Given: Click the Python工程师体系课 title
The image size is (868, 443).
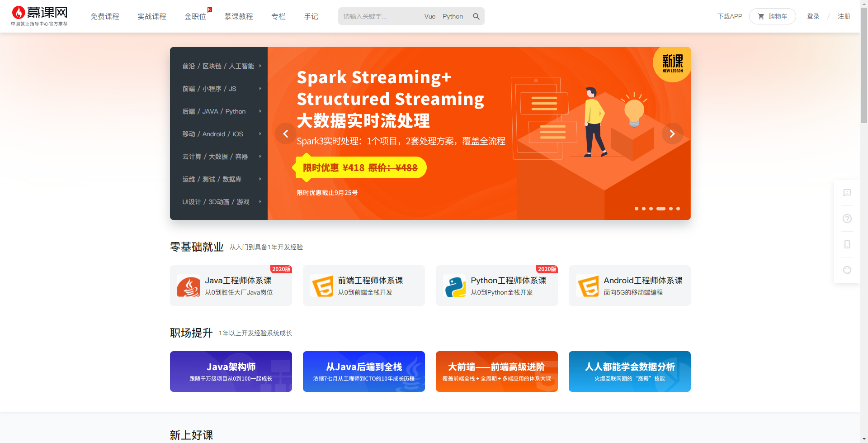Looking at the screenshot, I should pos(509,281).
